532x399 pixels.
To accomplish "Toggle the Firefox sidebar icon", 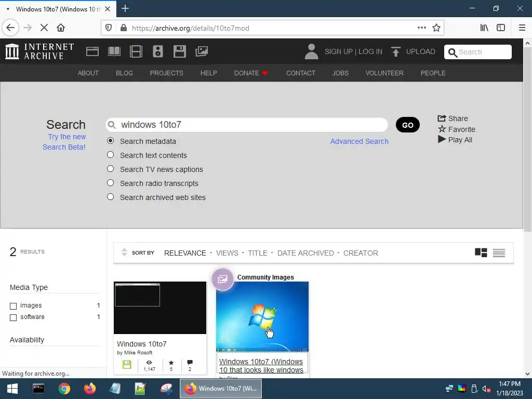I will pos(501,28).
